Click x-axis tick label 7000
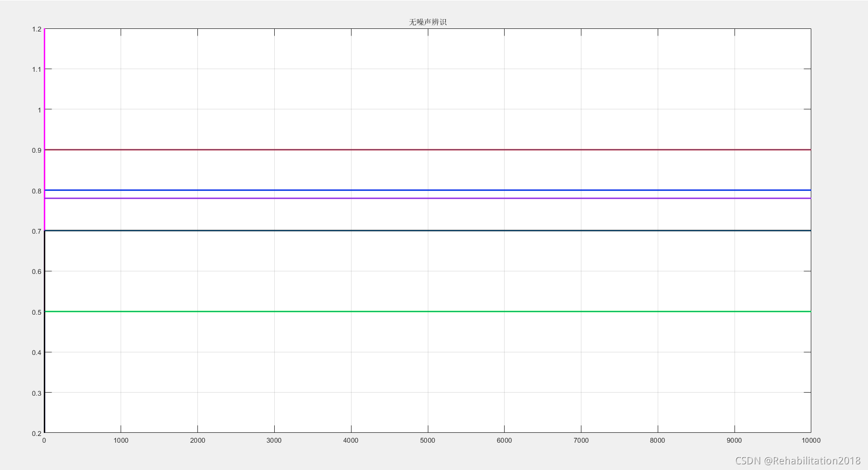This screenshot has width=868, height=470. coord(581,440)
